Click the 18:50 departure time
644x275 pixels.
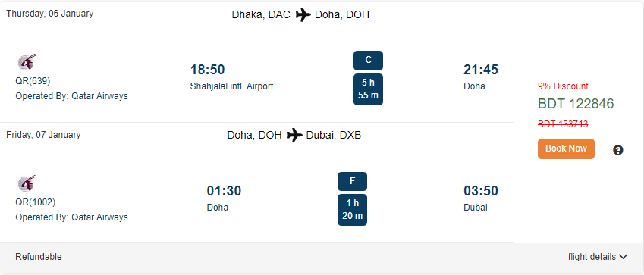207,70
